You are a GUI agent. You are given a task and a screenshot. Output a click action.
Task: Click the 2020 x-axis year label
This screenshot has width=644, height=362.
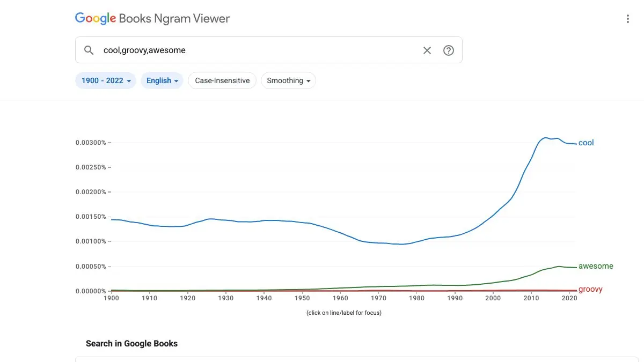[569, 298]
